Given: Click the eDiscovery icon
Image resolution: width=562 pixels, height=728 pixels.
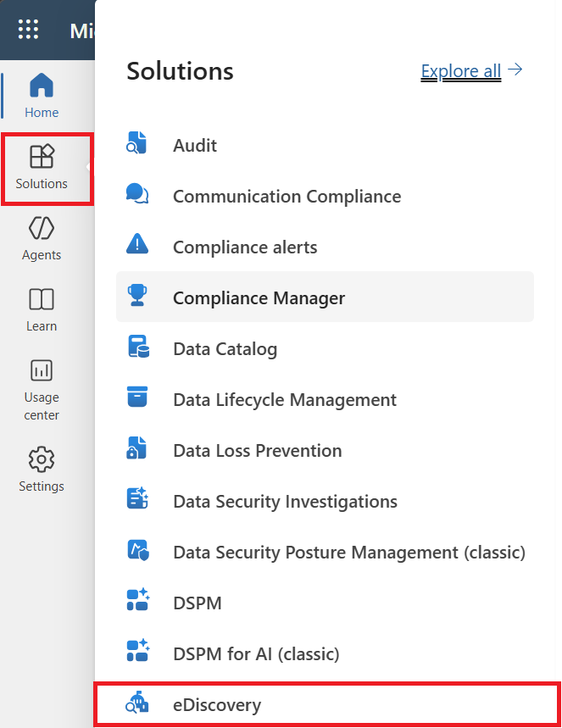Looking at the screenshot, I should 137,702.
